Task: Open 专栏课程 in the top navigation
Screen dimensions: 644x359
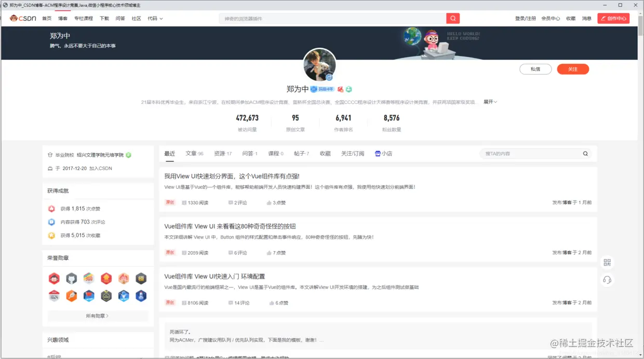Action: [x=83, y=18]
